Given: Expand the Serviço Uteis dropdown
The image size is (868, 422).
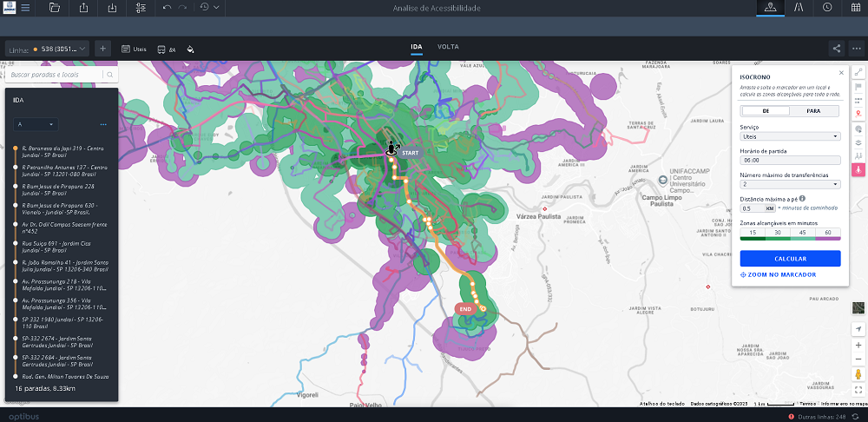Looking at the screenshot, I should pyautogui.click(x=790, y=136).
